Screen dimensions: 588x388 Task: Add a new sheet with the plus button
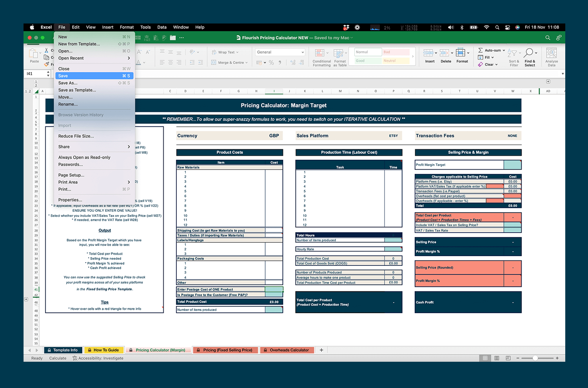pos(321,350)
